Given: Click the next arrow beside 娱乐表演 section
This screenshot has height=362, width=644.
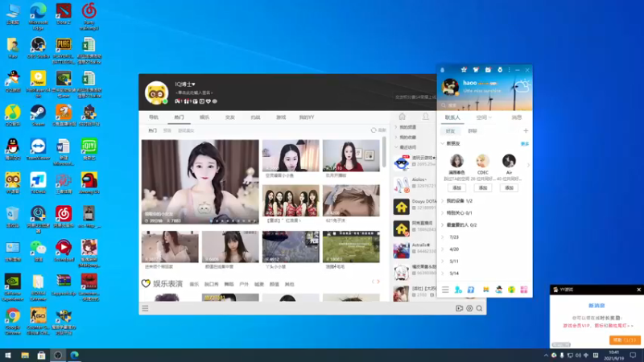Looking at the screenshot, I should pos(378,282).
